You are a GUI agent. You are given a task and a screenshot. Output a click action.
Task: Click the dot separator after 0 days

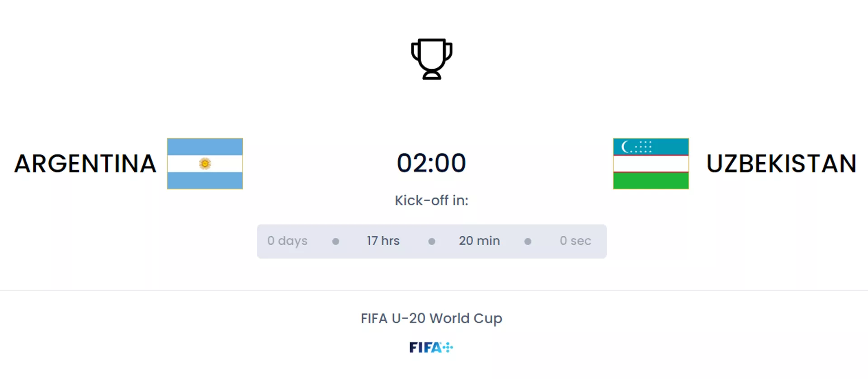point(335,241)
